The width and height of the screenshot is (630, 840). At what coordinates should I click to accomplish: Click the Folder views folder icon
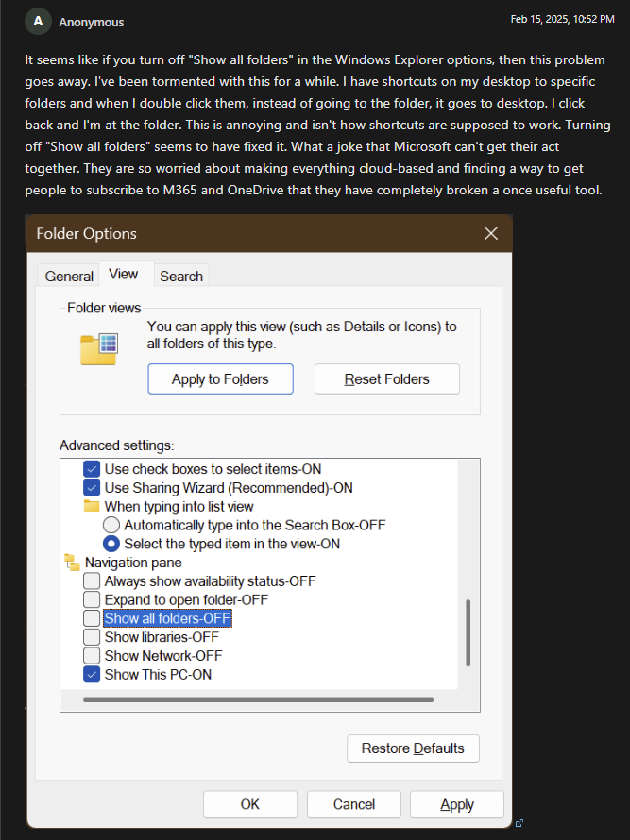click(x=99, y=349)
